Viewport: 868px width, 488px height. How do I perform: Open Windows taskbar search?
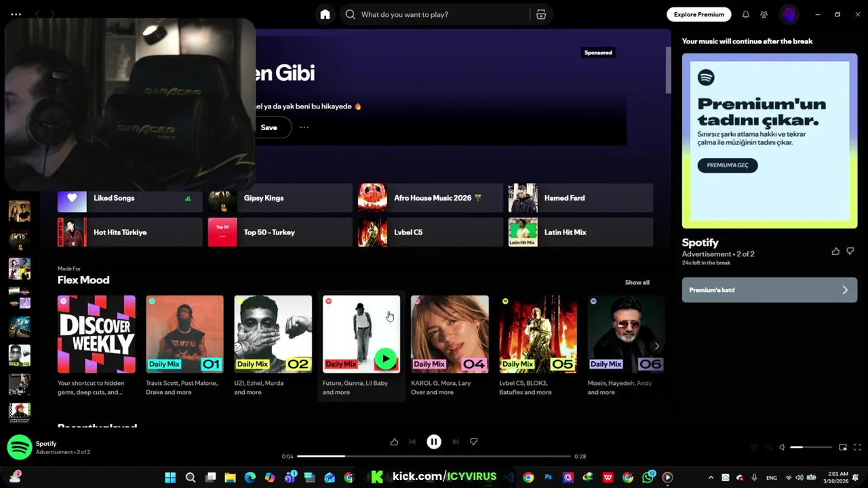point(191,477)
